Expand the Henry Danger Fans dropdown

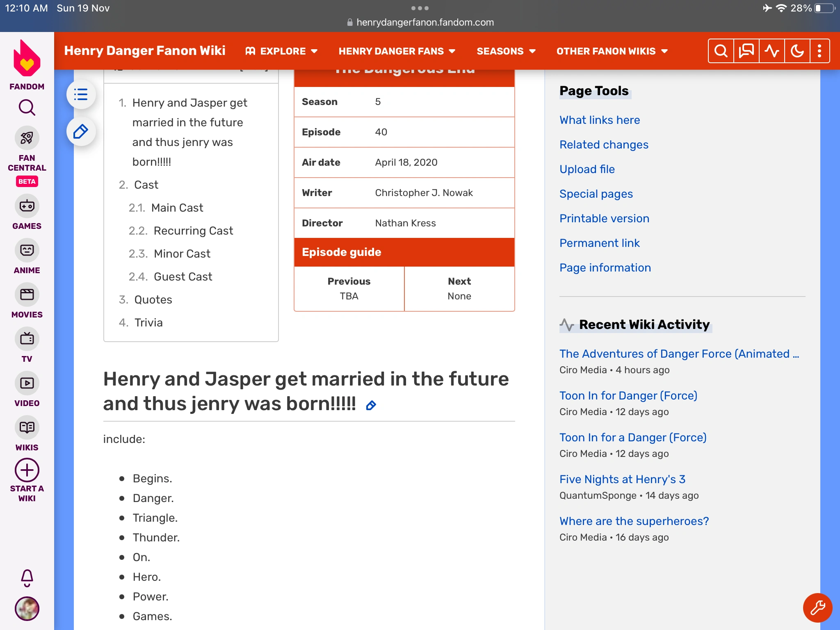397,51
